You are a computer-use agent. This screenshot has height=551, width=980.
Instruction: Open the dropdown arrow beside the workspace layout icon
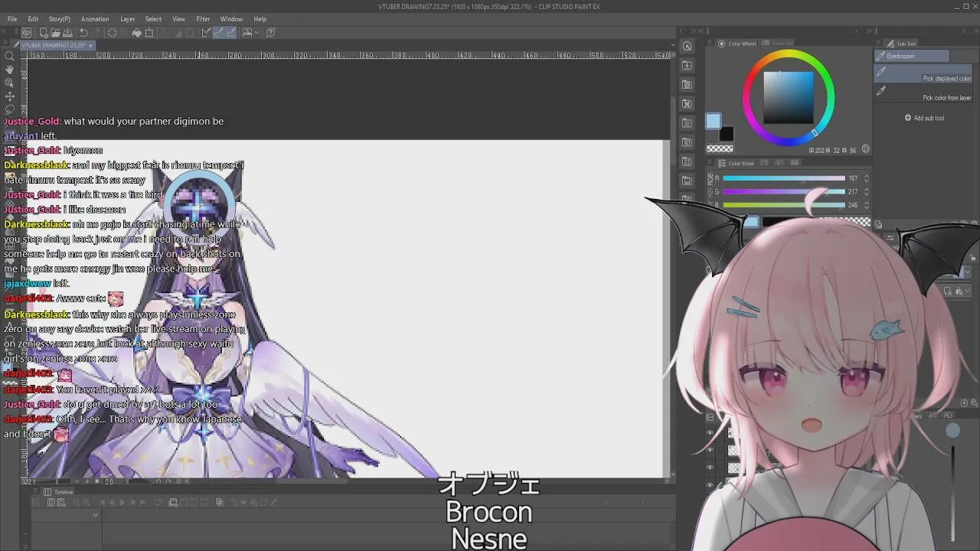(x=256, y=33)
